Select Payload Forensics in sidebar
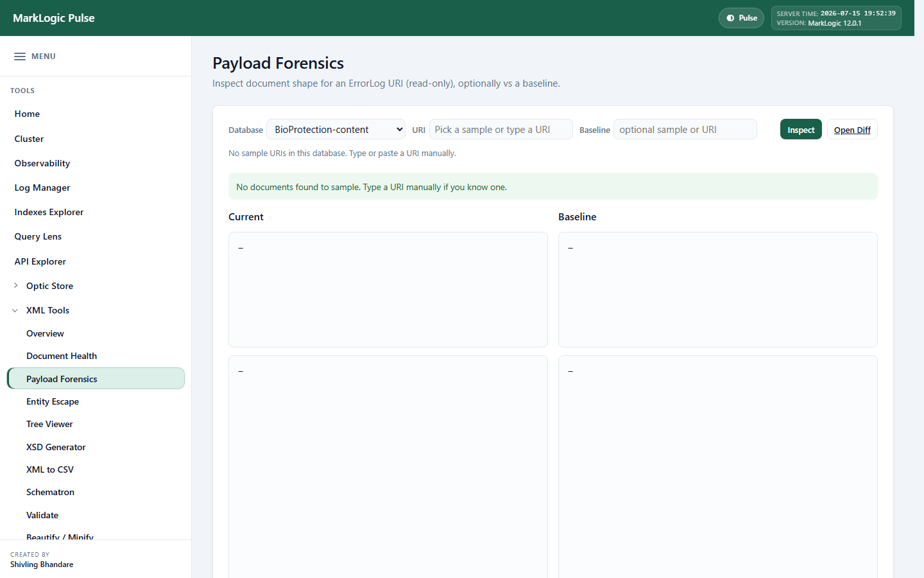 (x=96, y=378)
